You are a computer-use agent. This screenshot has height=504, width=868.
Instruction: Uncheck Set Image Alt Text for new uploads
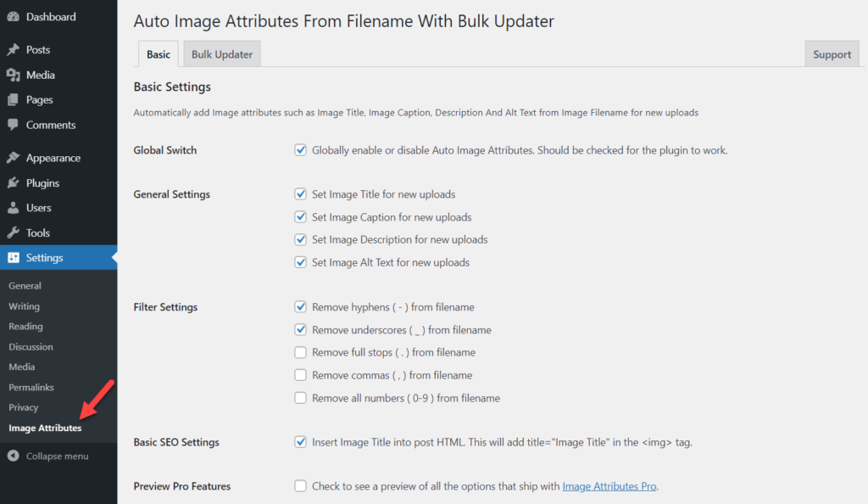(300, 262)
